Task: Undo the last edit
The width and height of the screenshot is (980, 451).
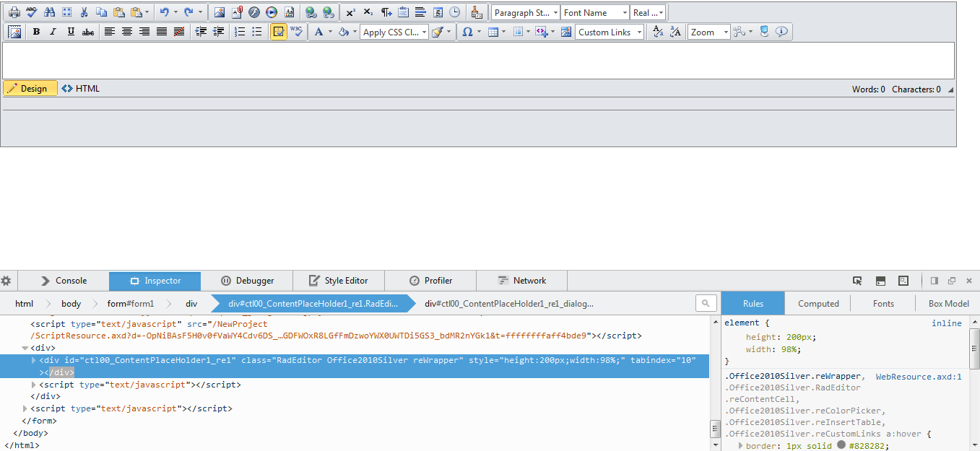Action: pyautogui.click(x=165, y=12)
